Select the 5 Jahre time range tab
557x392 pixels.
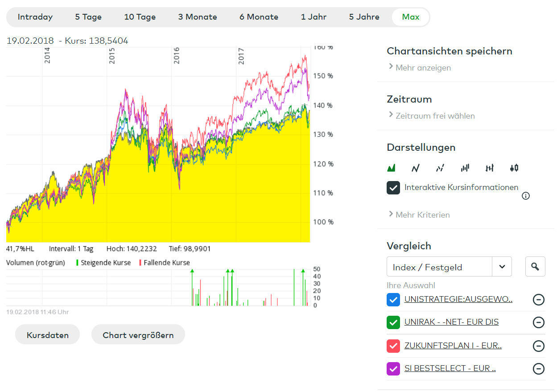pyautogui.click(x=364, y=17)
